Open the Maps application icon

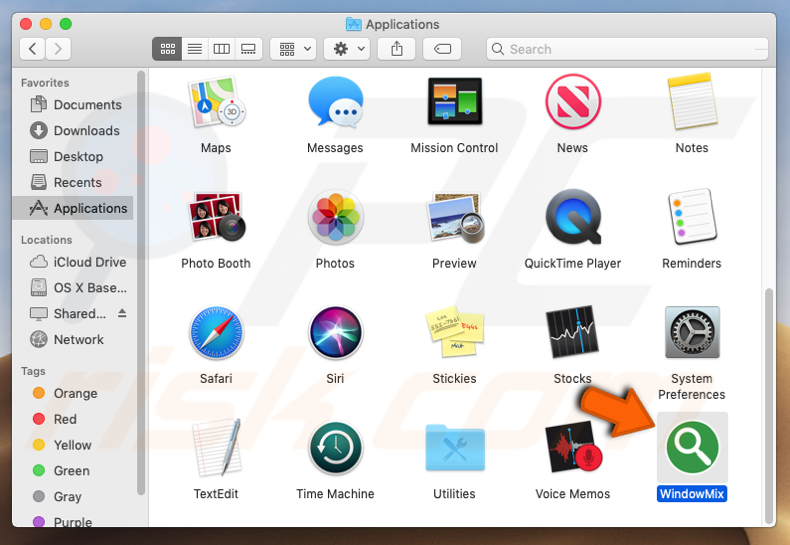click(216, 102)
